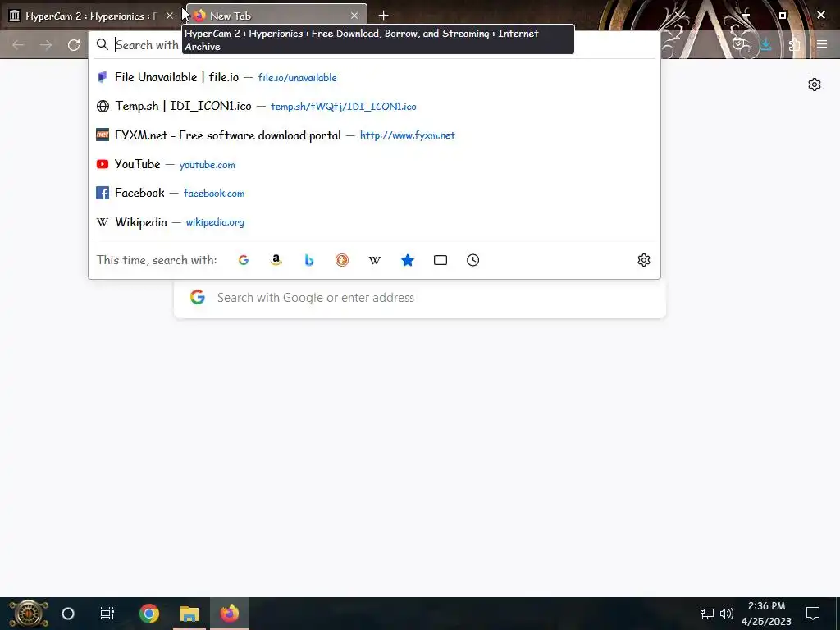Go back one page

click(x=18, y=45)
